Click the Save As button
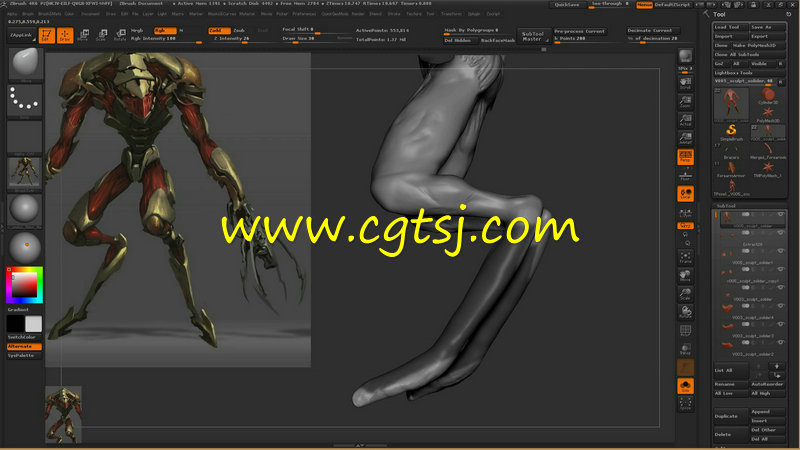 click(767, 27)
